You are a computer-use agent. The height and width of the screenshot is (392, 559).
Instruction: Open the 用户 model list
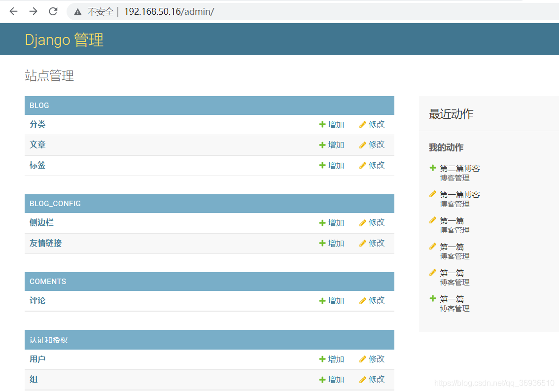click(x=37, y=359)
